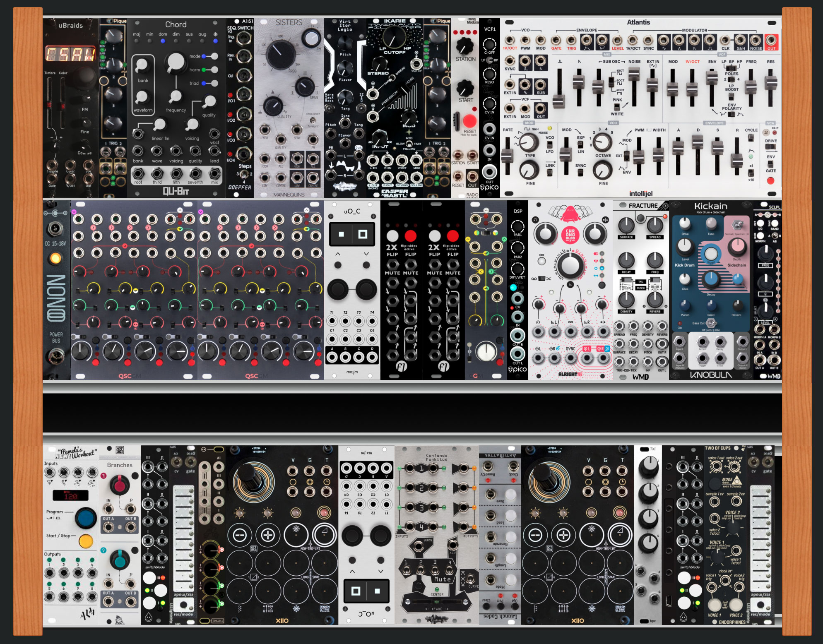Click the up arrow button on uO_C
This screenshot has width=823, height=644.
tap(338, 265)
